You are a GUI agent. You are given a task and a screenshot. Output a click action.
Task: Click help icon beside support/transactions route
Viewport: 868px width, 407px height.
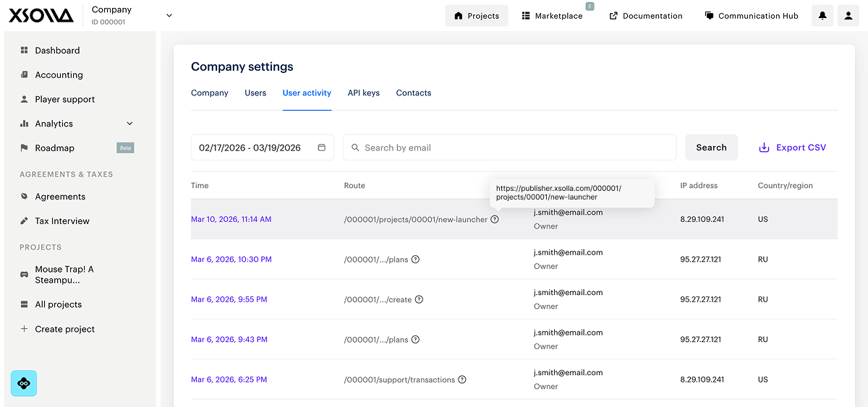tap(462, 380)
